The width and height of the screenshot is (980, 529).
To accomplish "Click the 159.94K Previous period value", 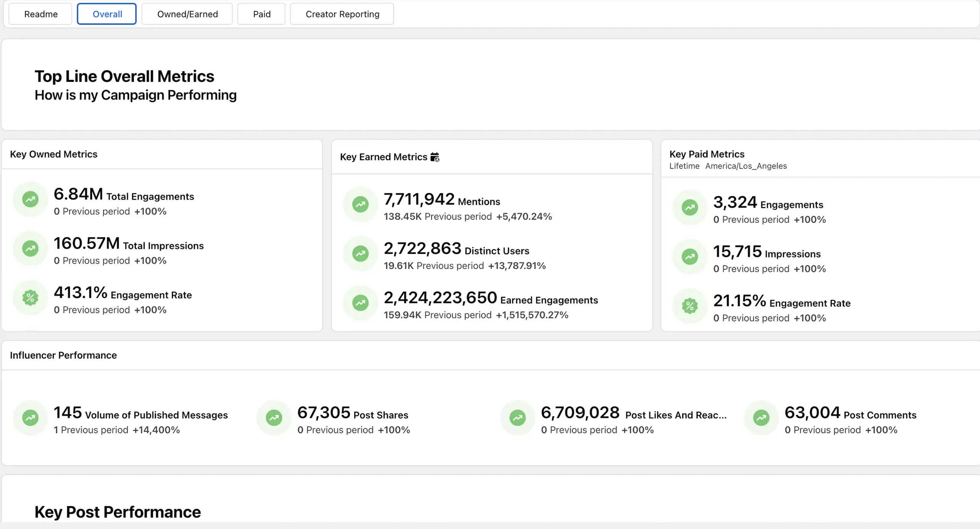I will pos(402,315).
